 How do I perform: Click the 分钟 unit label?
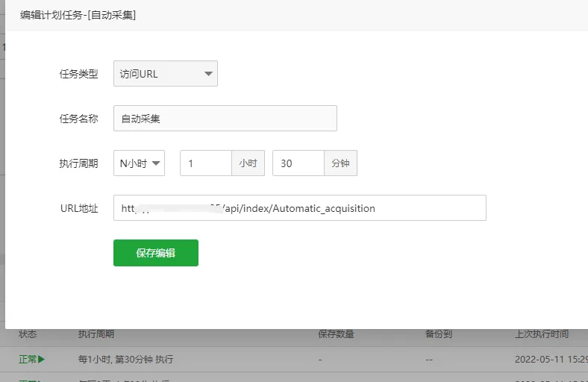point(340,163)
